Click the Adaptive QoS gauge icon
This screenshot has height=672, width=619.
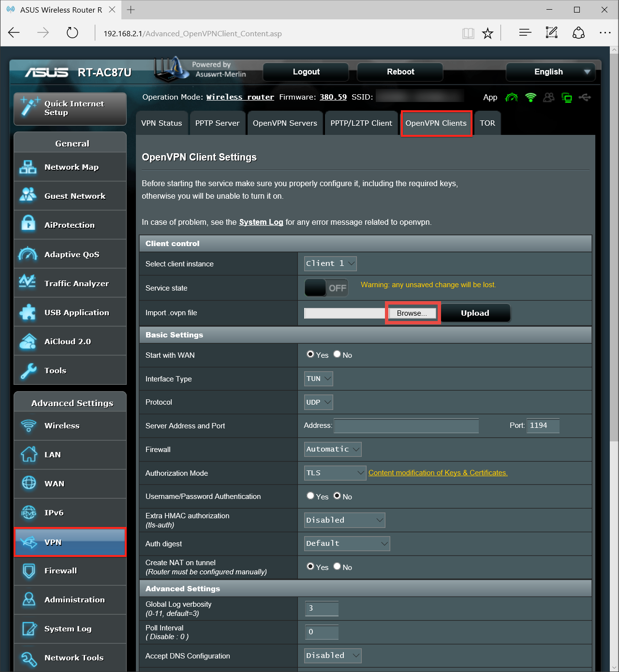(28, 254)
